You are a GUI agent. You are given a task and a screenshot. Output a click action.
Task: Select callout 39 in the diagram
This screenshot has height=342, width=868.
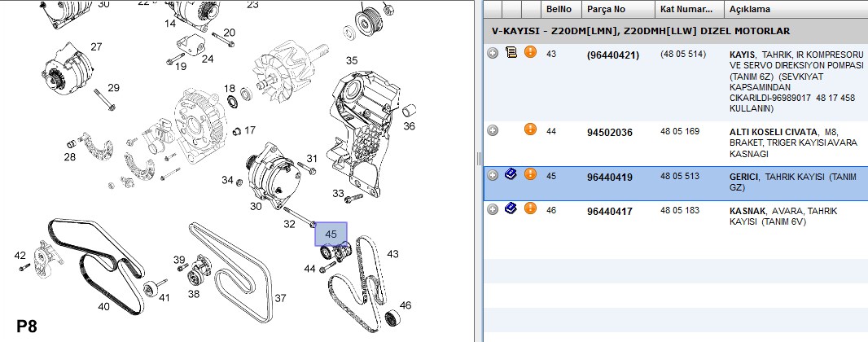[179, 260]
